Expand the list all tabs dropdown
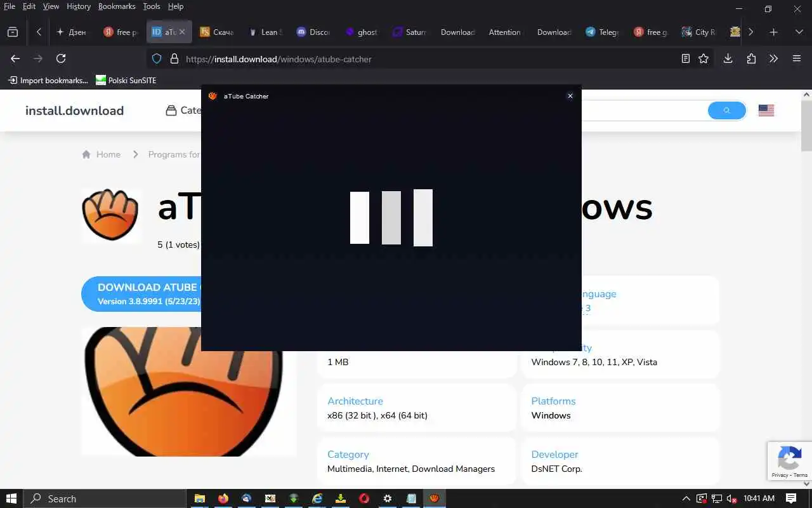The image size is (812, 508). coord(799,32)
